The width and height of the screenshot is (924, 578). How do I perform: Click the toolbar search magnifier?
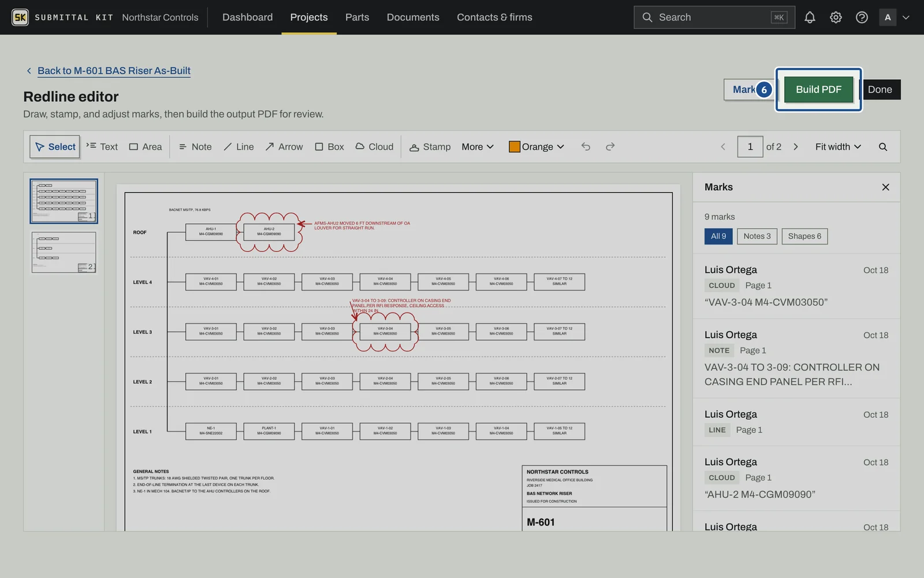(x=883, y=147)
